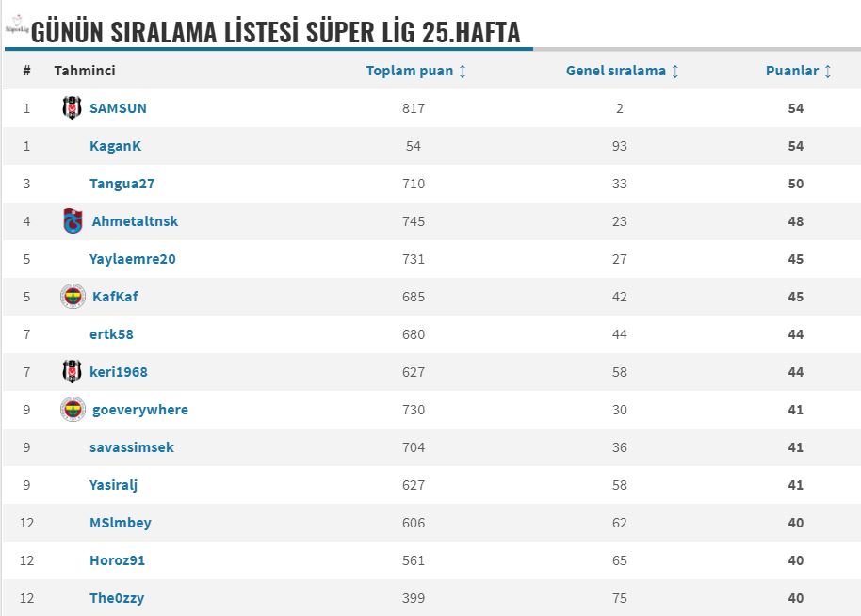Screen dimensions: 861x616
Task: Open the savassimsek profile link
Action: [x=132, y=447]
